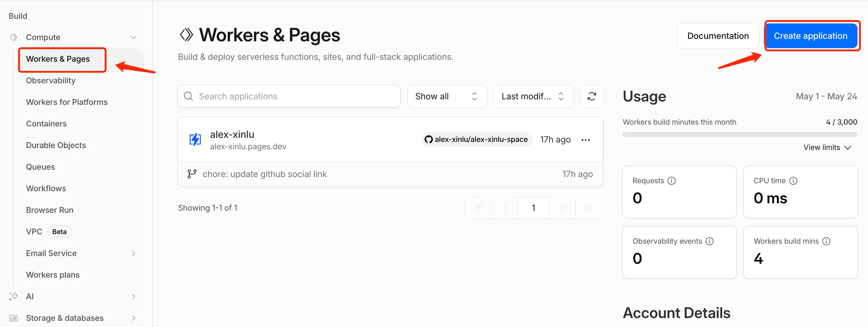Click the refresh applications icon button
The height and width of the screenshot is (327, 868).
(x=592, y=96)
